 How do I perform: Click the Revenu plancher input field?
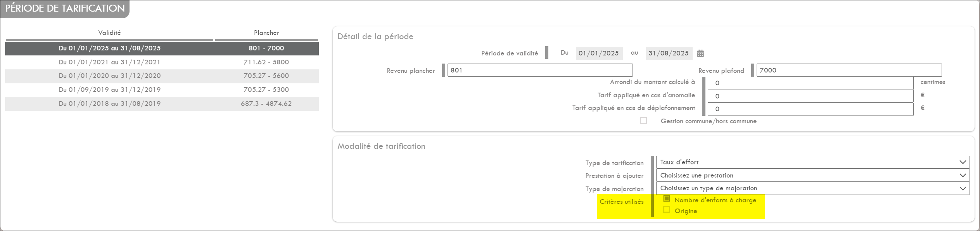coord(540,70)
